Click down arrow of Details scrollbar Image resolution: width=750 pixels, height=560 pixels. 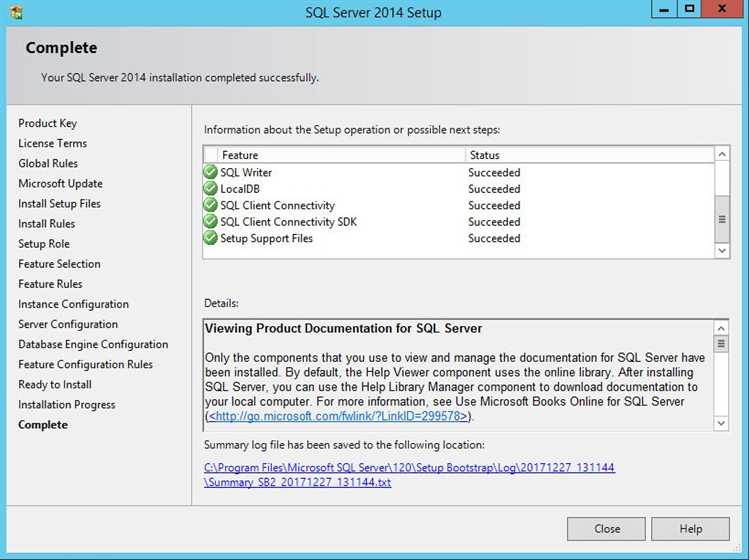click(x=721, y=423)
